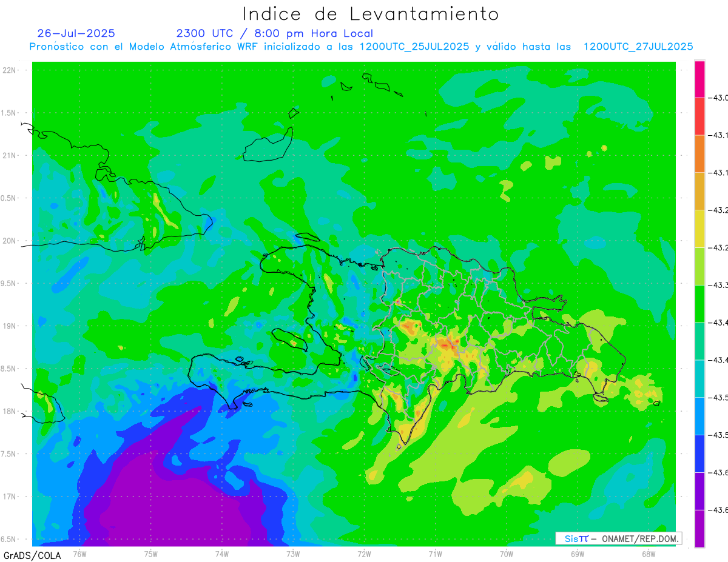Viewport: 728px width, 562px height.
Task: Click the '21N' latitude label
Action: (10, 156)
